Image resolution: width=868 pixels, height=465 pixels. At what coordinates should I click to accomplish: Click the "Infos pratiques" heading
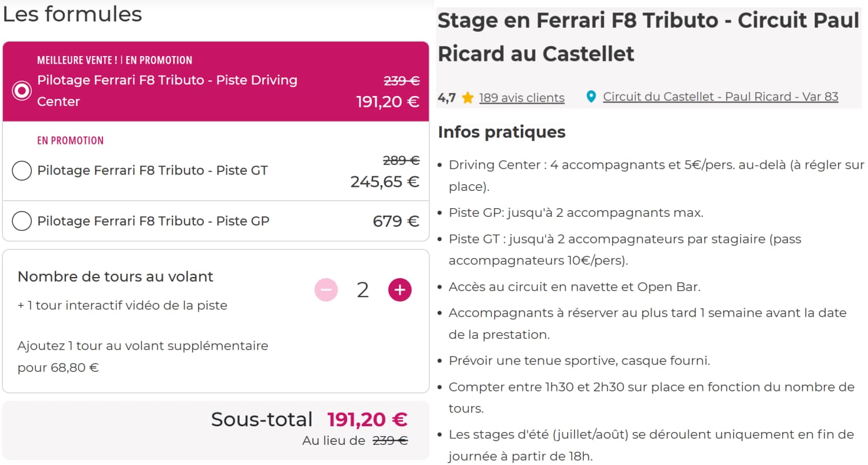pyautogui.click(x=501, y=132)
